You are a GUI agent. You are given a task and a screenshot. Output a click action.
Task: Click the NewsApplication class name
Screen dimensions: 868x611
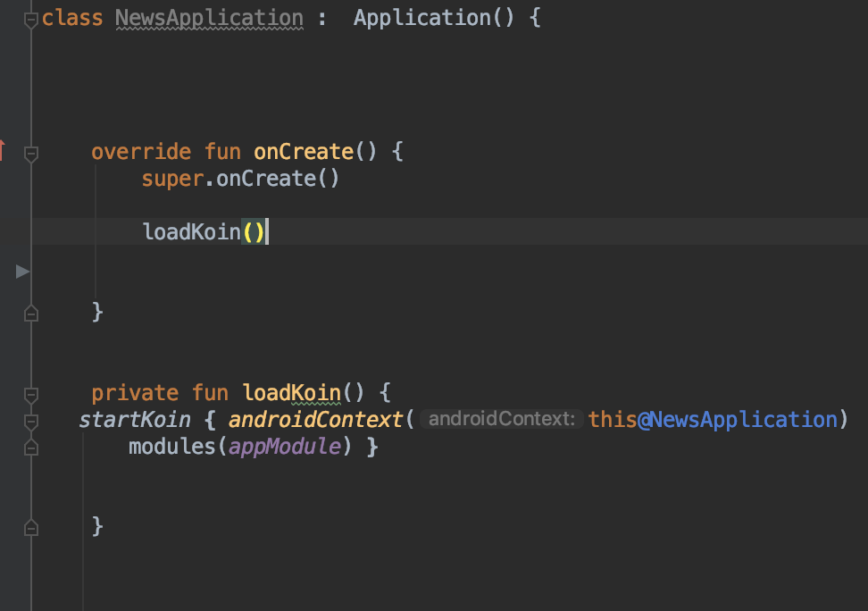pos(209,18)
